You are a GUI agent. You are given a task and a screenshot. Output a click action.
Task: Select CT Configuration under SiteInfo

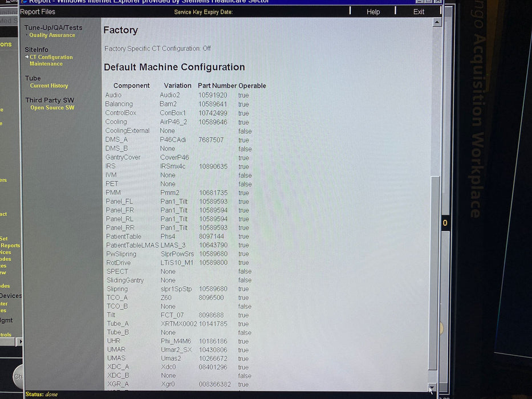click(x=51, y=57)
